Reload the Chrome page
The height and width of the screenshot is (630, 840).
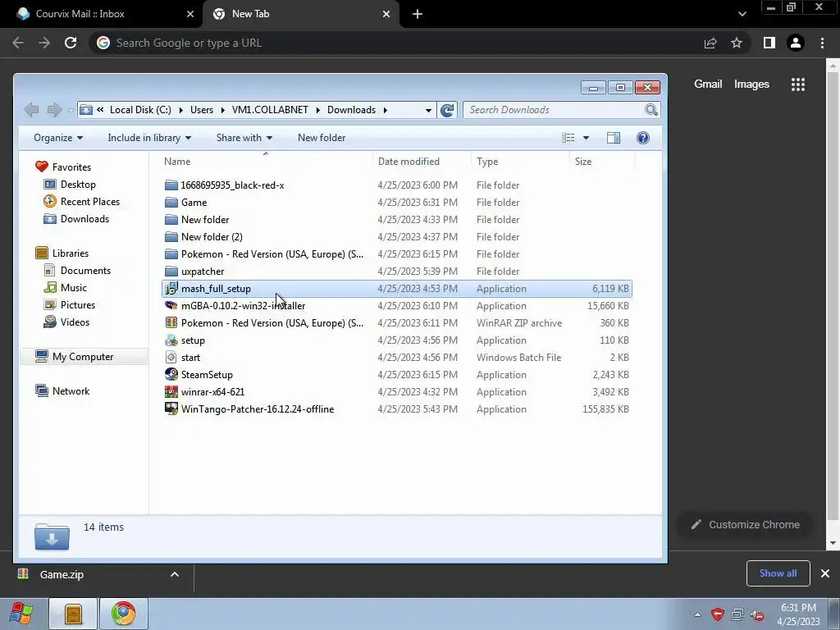pos(71,43)
